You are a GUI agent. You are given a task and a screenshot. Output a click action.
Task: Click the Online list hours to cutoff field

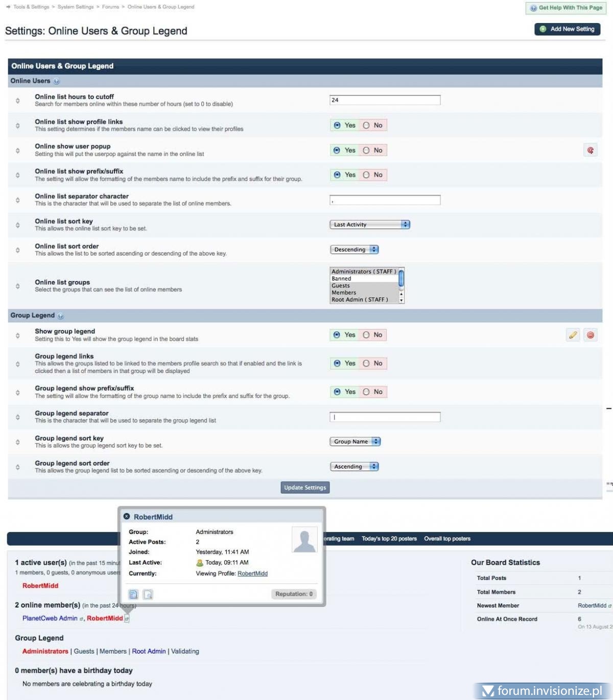385,100
